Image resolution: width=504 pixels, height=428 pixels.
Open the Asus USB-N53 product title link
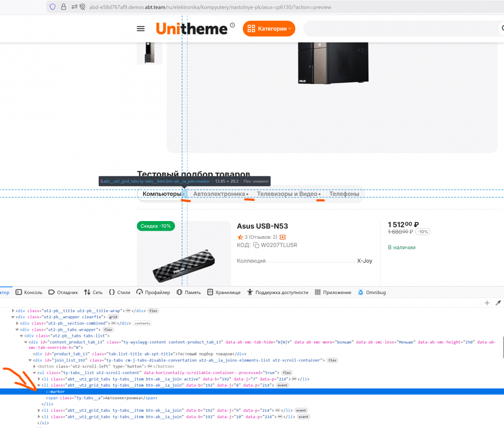tap(262, 226)
